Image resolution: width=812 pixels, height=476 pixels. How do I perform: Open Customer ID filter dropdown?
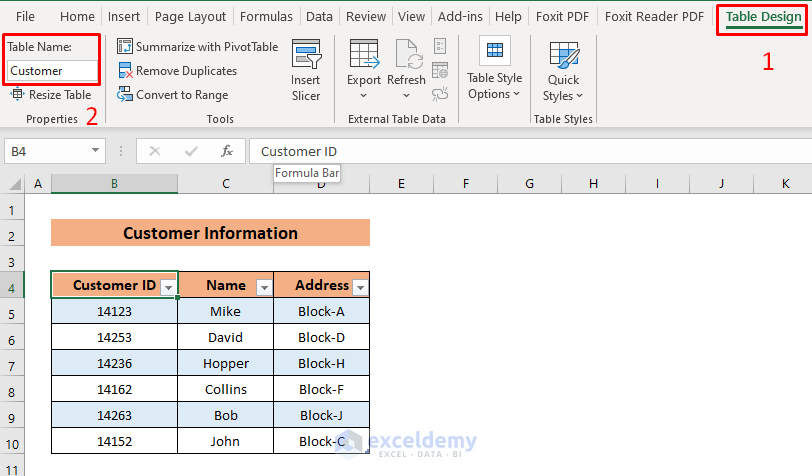pyautogui.click(x=168, y=287)
